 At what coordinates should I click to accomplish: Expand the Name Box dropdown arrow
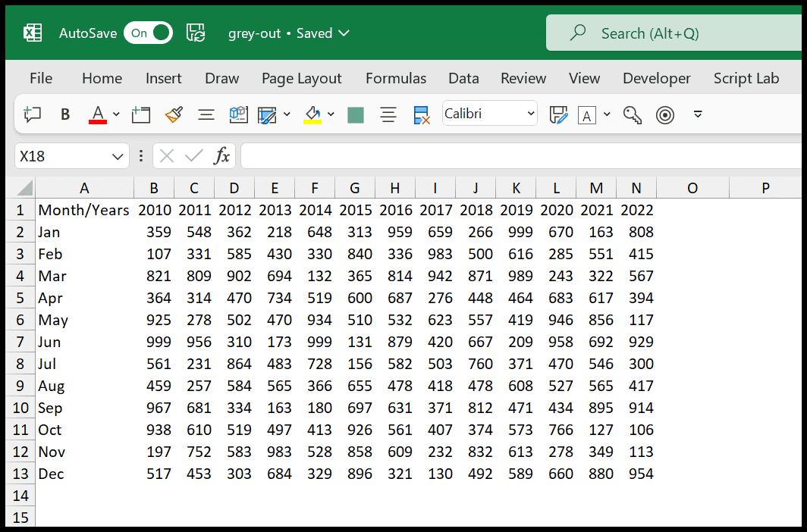tap(118, 156)
